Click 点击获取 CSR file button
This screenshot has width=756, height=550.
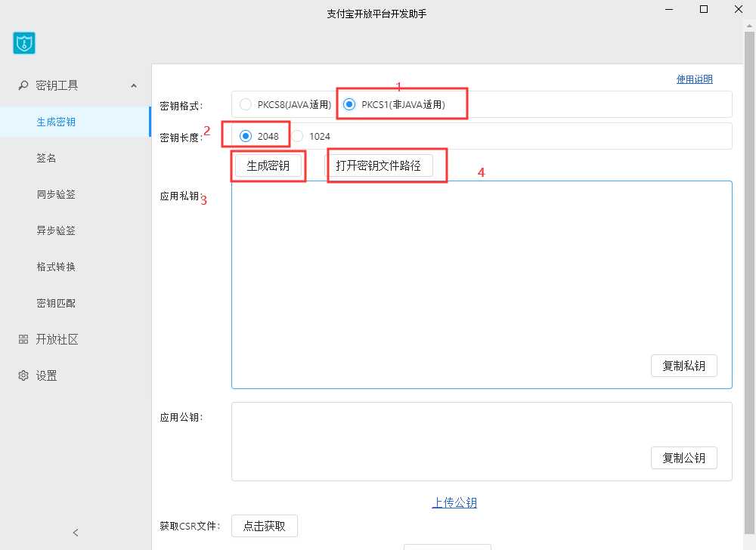pos(264,526)
